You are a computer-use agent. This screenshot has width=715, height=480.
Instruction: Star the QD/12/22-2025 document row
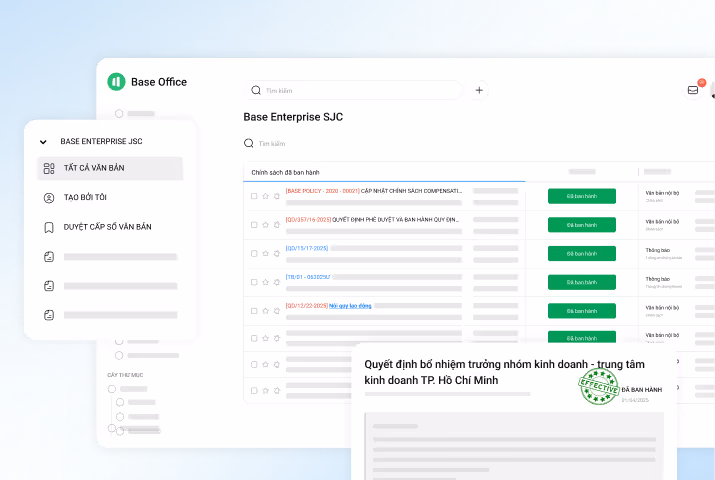(265, 311)
